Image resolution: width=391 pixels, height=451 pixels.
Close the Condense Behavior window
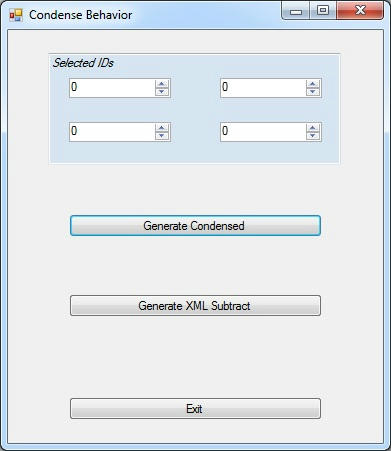(360, 11)
